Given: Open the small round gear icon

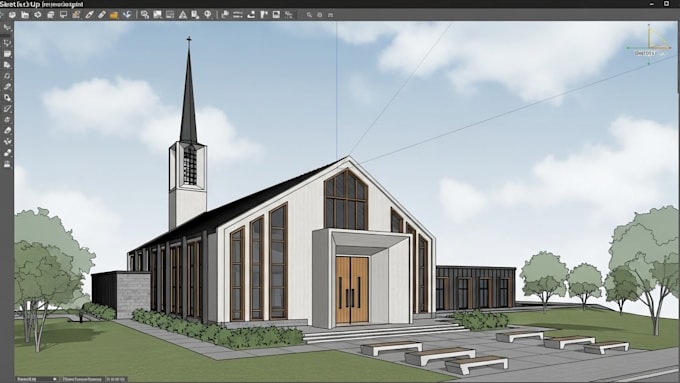Looking at the screenshot, I should [320, 15].
